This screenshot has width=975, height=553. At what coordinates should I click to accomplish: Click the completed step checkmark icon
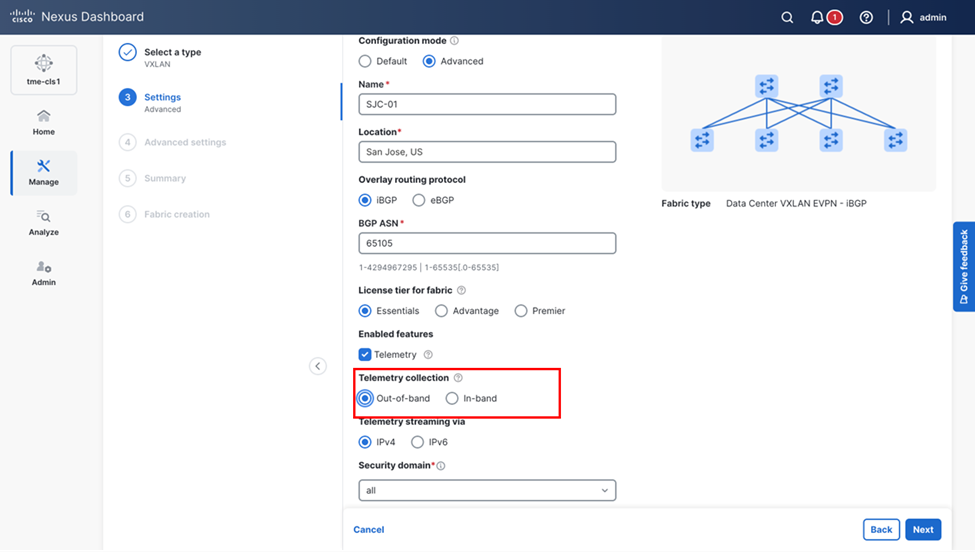tap(127, 52)
